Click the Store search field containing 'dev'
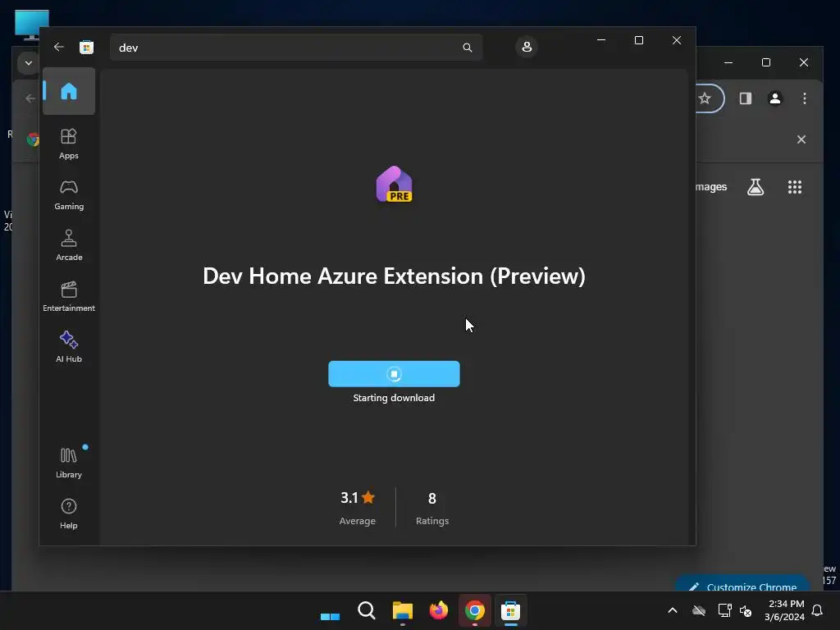The image size is (840, 630). pyautogui.click(x=295, y=48)
